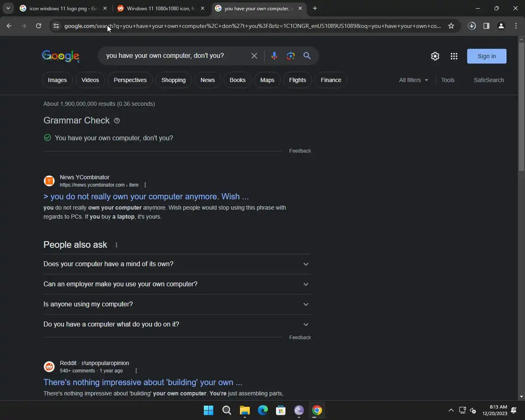Filter results by Shopping

(173, 80)
